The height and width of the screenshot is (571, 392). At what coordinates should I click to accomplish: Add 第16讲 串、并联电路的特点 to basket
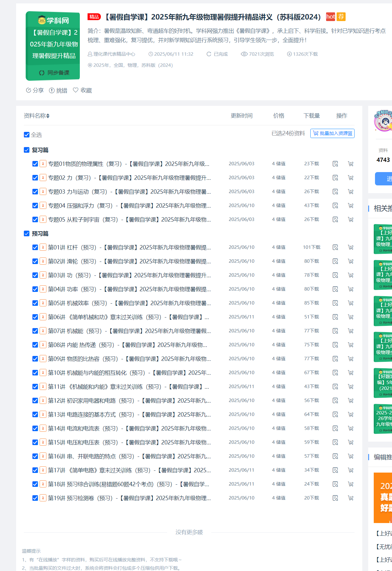tap(351, 456)
